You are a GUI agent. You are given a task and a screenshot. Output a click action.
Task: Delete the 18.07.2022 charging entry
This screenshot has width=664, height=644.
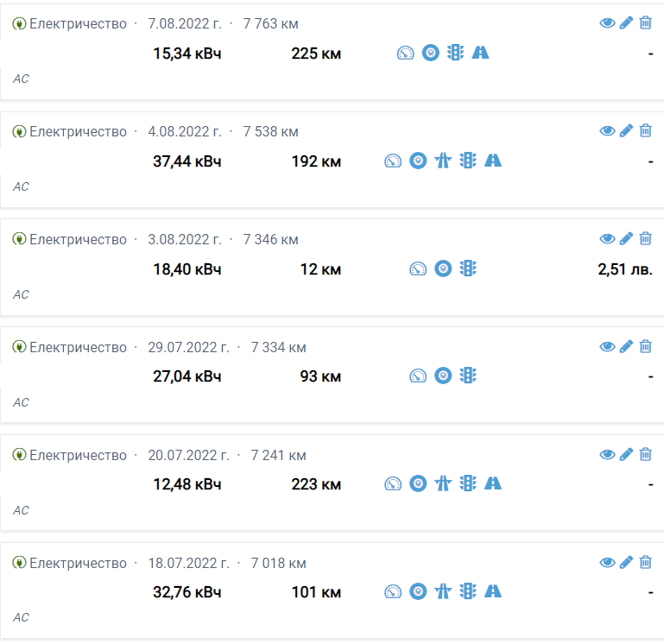646,563
